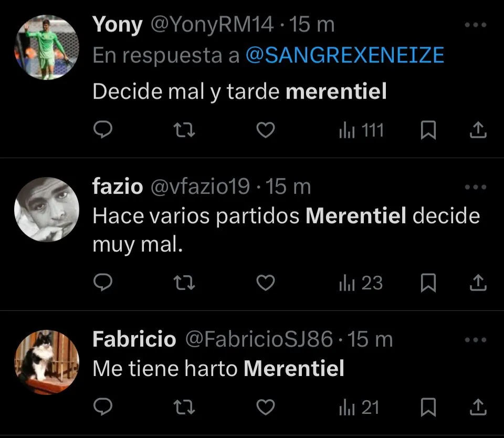The height and width of the screenshot is (438, 504).
Task: Open Yony's profile picture
Action: click(x=46, y=46)
